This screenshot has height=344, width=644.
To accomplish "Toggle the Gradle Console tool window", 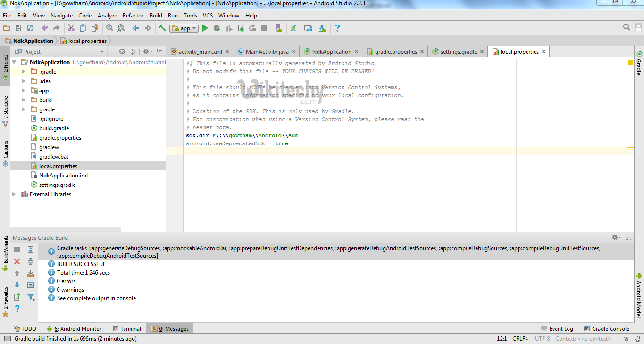I will tap(607, 329).
